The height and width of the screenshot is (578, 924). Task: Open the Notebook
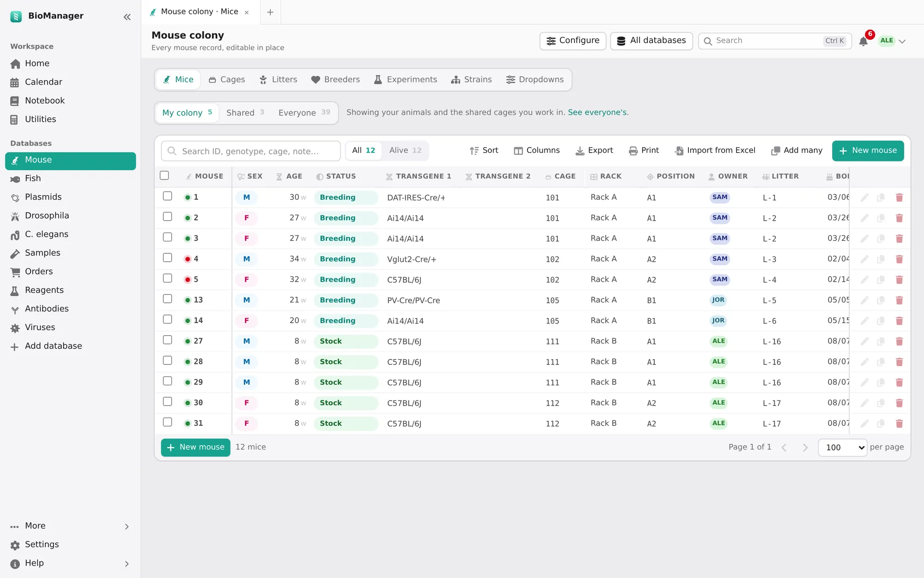coord(70,101)
